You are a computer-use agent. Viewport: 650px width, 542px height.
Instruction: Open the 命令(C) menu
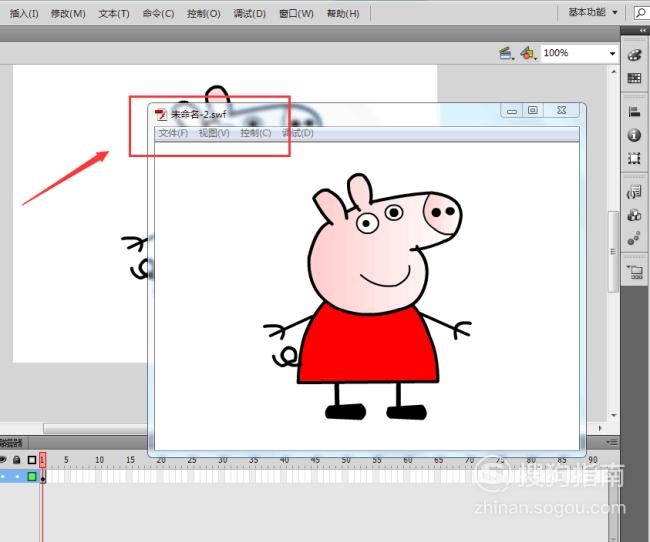tap(158, 14)
